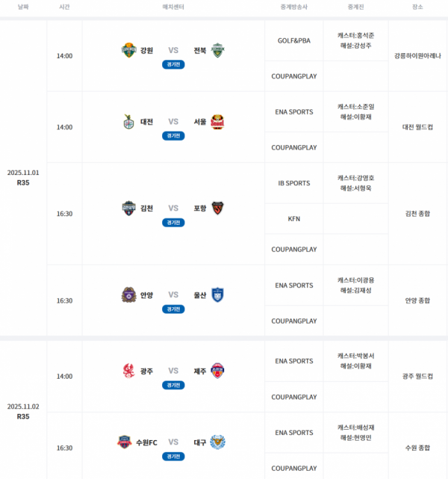Click the Ulsan (울산) team crest
Screen dimensions: 448x479
click(x=217, y=295)
